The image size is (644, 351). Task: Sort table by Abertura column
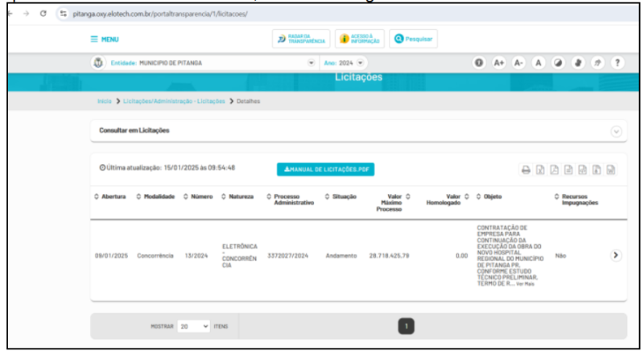[x=110, y=196]
